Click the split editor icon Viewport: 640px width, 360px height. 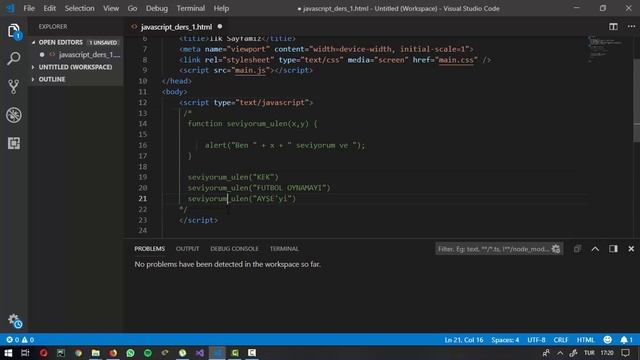coord(613,27)
